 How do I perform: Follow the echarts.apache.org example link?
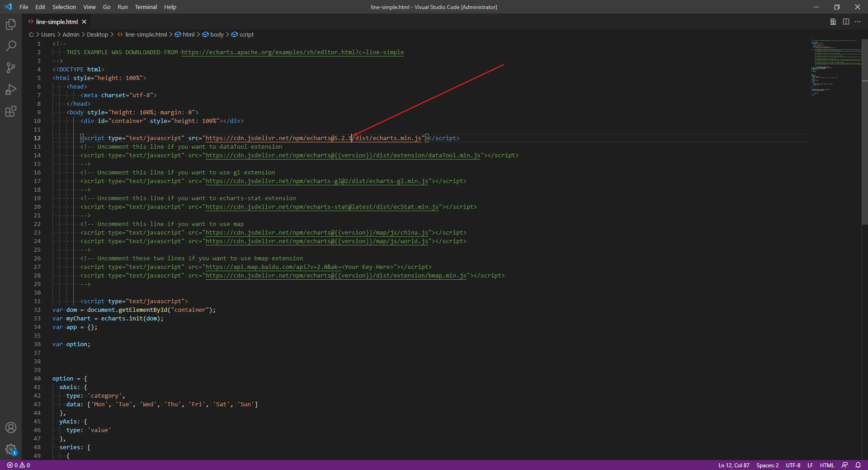pyautogui.click(x=292, y=52)
